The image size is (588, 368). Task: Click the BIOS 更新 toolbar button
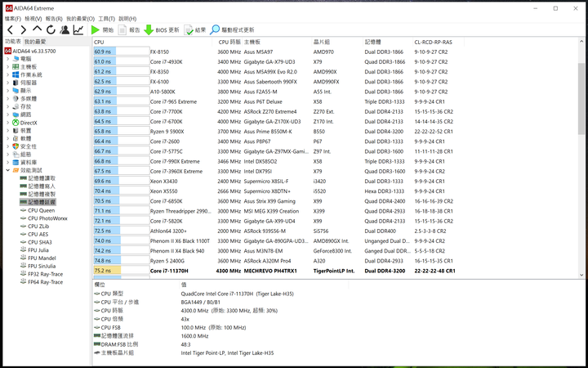[162, 30]
